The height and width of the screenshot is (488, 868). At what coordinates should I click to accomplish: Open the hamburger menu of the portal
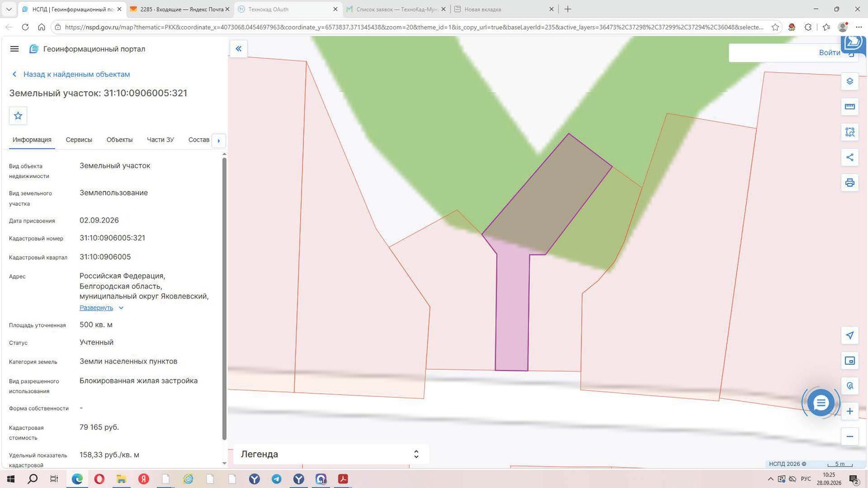pos(14,49)
